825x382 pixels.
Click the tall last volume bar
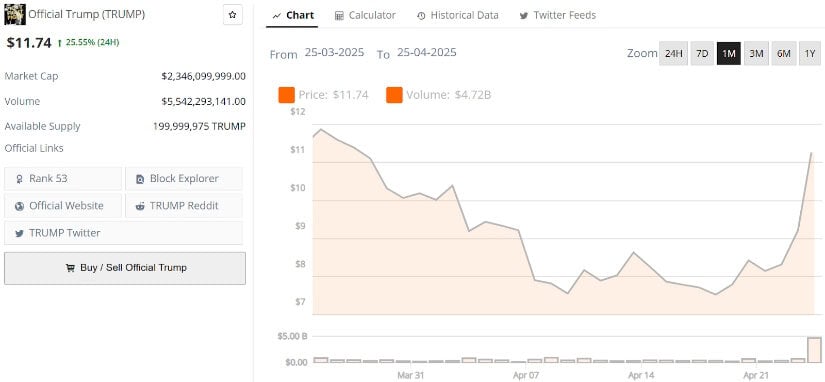tap(814, 350)
